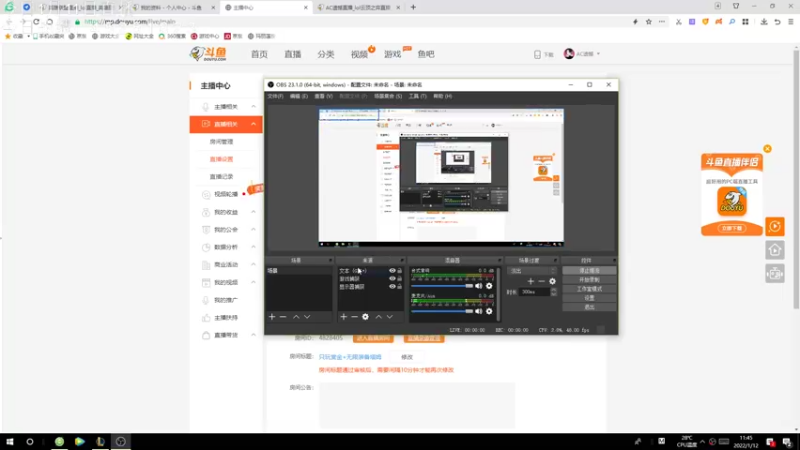Viewport: 800px width, 450px height.
Task: Adjust the duration 300ms spinner arrows
Action: coord(554,292)
